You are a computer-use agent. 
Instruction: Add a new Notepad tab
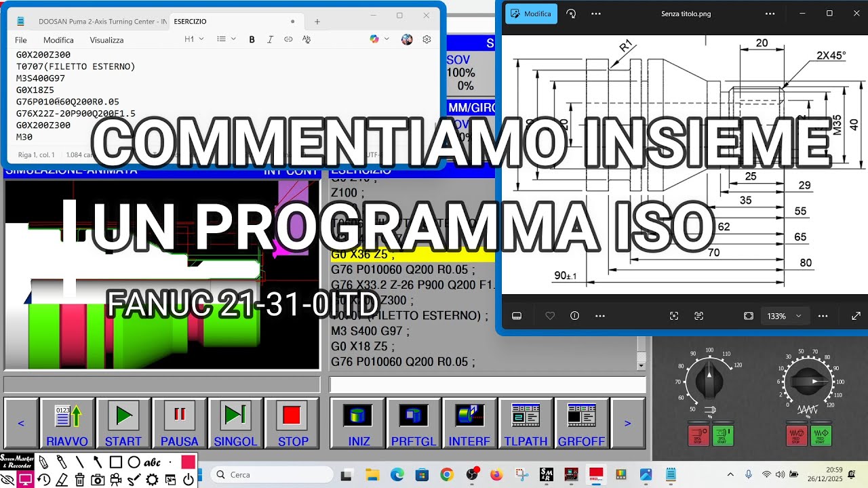pyautogui.click(x=317, y=22)
